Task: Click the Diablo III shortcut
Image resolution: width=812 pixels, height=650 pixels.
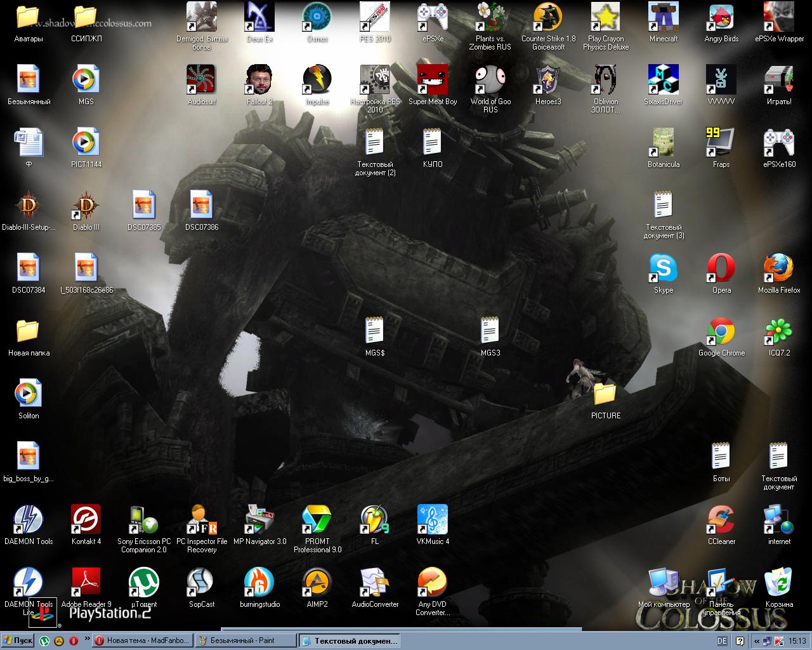Action: pos(86,206)
